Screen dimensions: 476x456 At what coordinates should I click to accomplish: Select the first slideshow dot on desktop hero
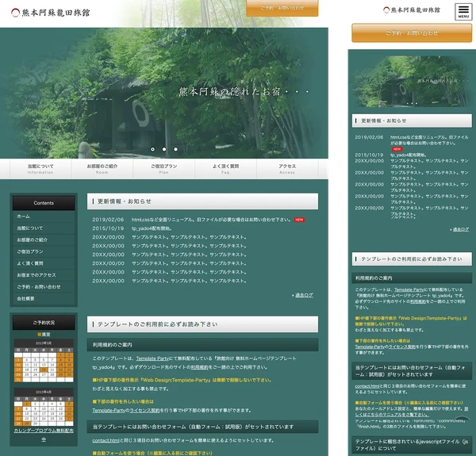(152, 149)
